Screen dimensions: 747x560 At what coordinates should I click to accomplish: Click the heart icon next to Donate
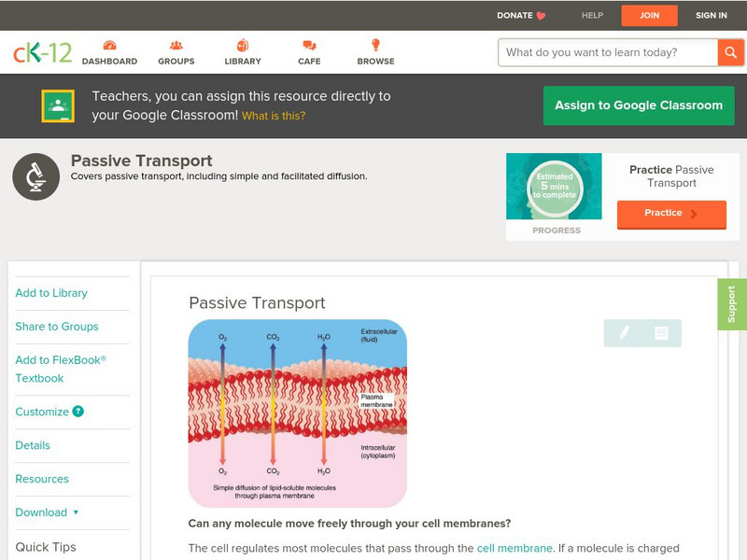[x=538, y=15]
